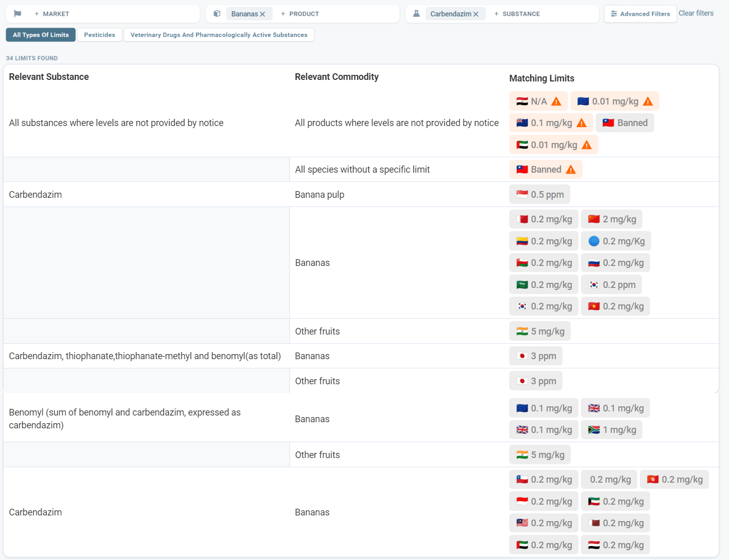Viewport: 729px width, 560px height.
Task: Open UAE 0.2 mg/kg limit chip
Action: coord(544,545)
